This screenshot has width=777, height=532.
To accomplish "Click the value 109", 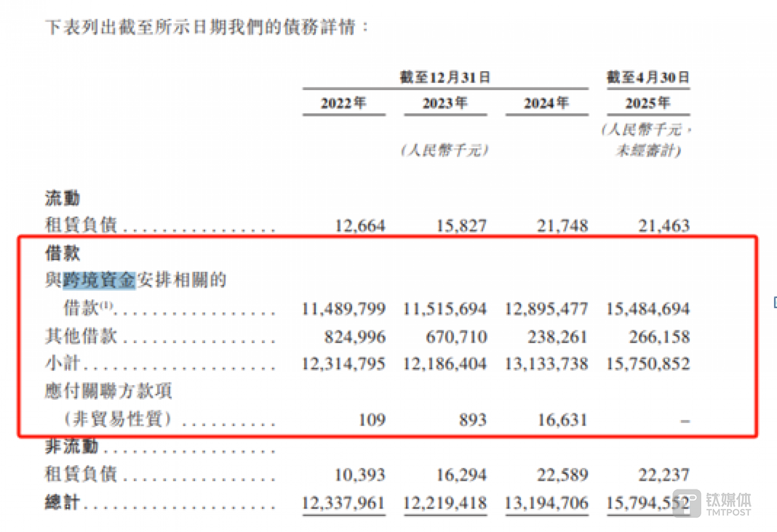I will (372, 420).
